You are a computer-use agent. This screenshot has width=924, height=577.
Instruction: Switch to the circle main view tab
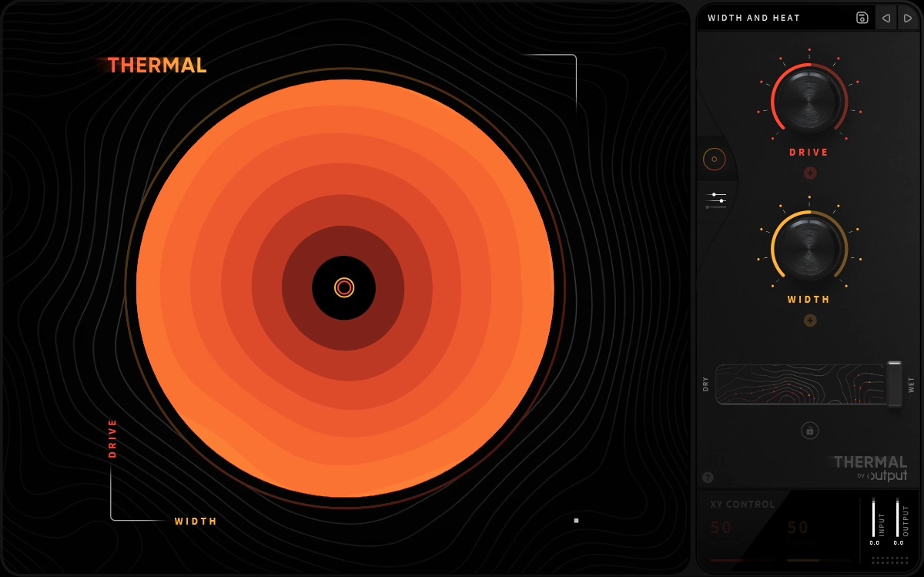click(x=714, y=159)
